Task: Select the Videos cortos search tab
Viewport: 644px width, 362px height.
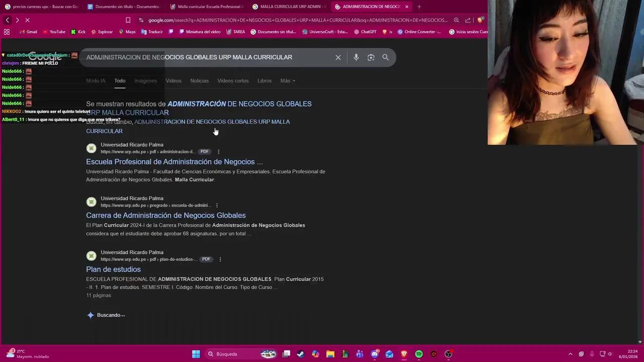Action: (x=233, y=80)
